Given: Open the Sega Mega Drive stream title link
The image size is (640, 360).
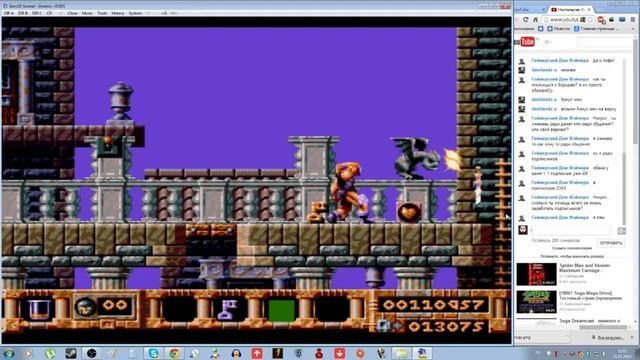Looking at the screenshot, I should [x=590, y=296].
